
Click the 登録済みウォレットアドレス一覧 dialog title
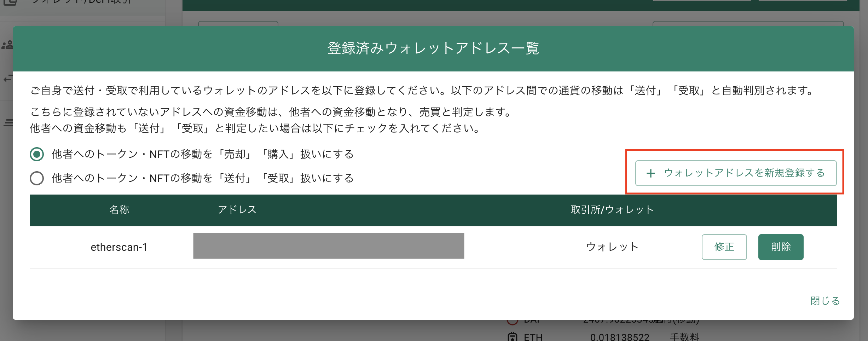coord(433,48)
